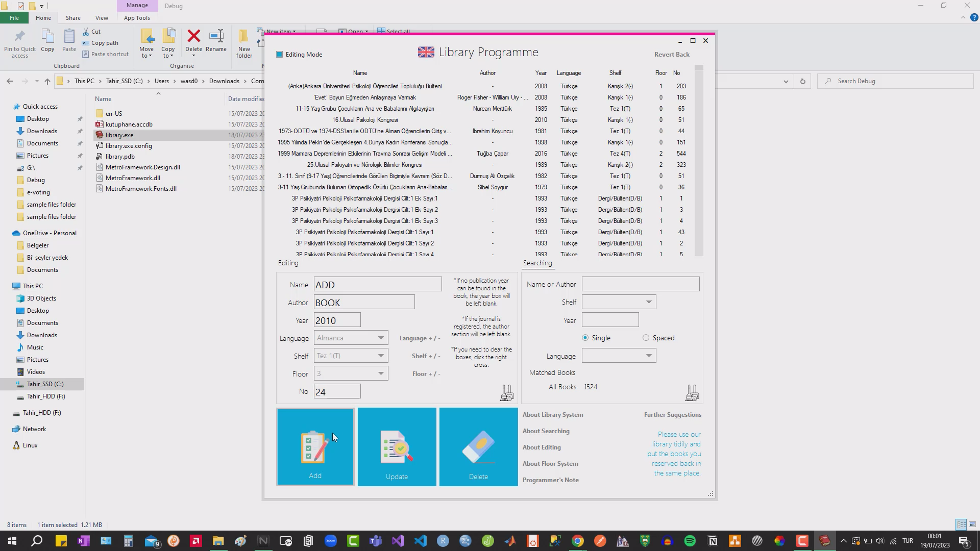This screenshot has width=980, height=551.
Task: Select the Home ribbon tab
Action: pyautogui.click(x=43, y=18)
